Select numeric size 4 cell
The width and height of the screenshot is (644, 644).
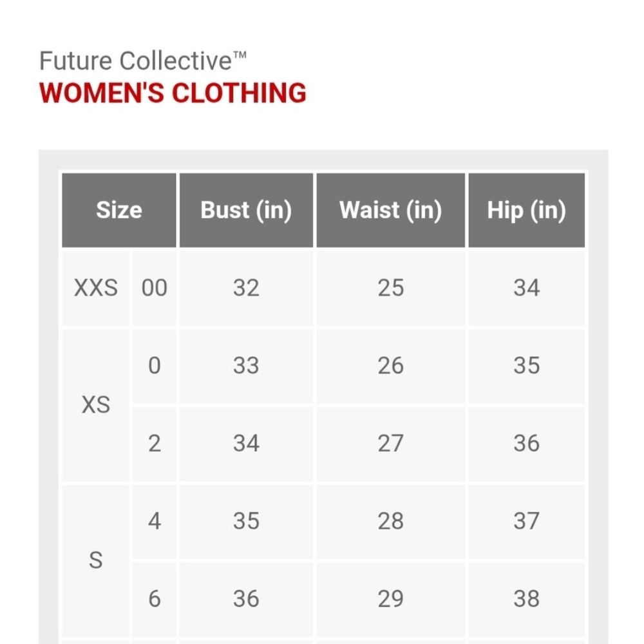(155, 521)
